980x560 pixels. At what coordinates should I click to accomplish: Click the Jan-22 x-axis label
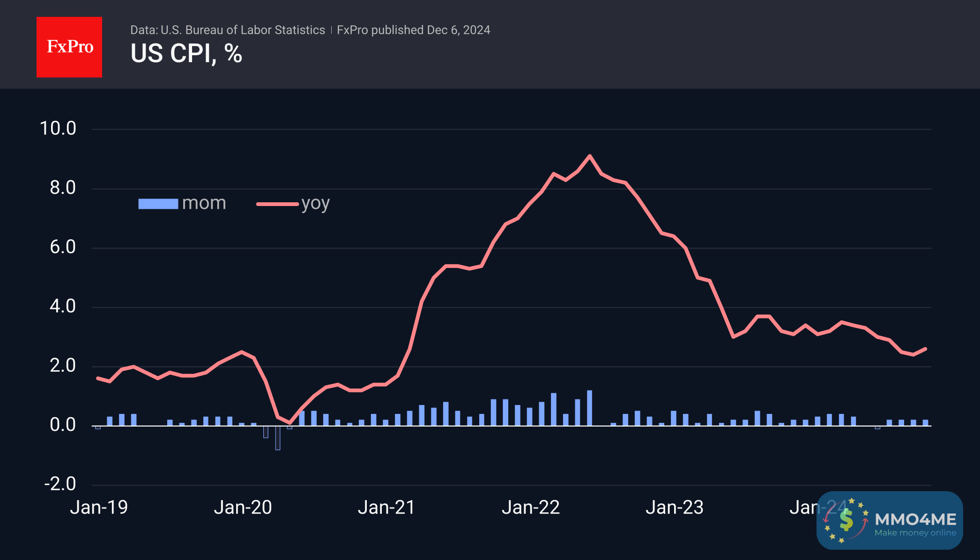[x=530, y=508]
